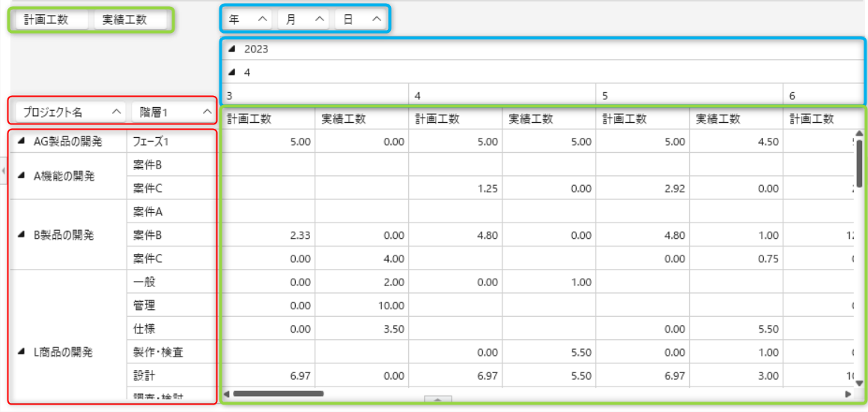Click the horizontal scrollbar left arrow
The height and width of the screenshot is (412, 868).
pos(226,393)
